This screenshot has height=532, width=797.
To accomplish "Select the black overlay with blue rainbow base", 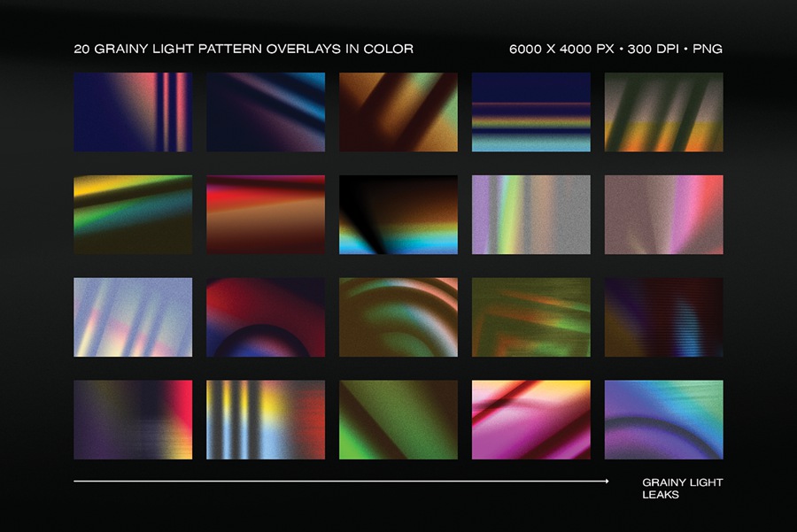I will [398, 215].
